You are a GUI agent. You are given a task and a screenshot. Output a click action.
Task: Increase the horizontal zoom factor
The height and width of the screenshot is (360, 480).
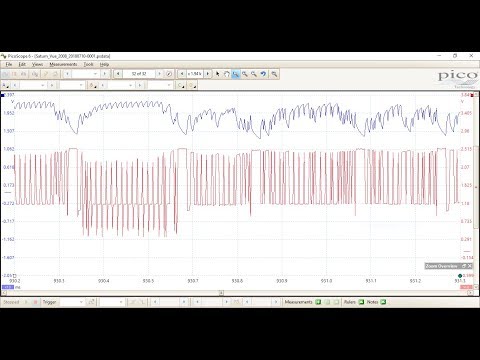[x=208, y=74]
